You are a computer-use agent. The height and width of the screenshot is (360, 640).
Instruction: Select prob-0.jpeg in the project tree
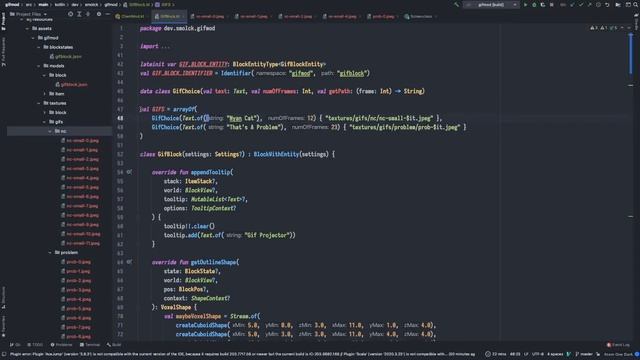(x=76, y=262)
